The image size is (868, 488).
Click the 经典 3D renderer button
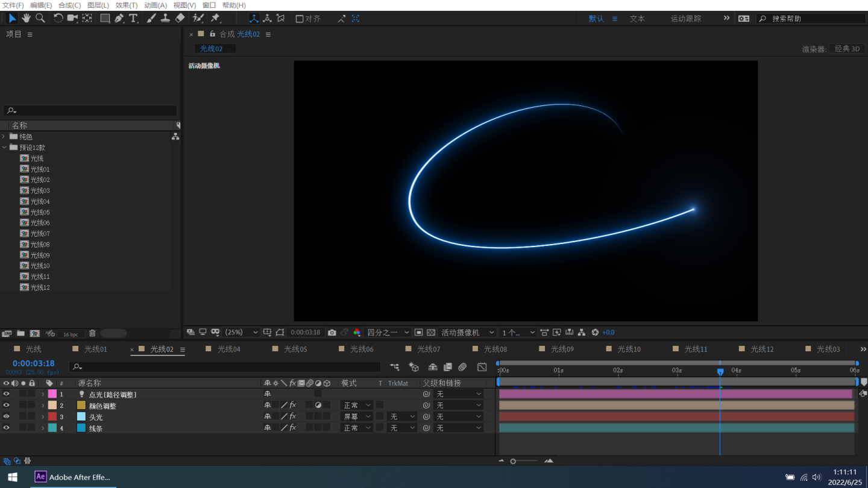pyautogui.click(x=847, y=49)
